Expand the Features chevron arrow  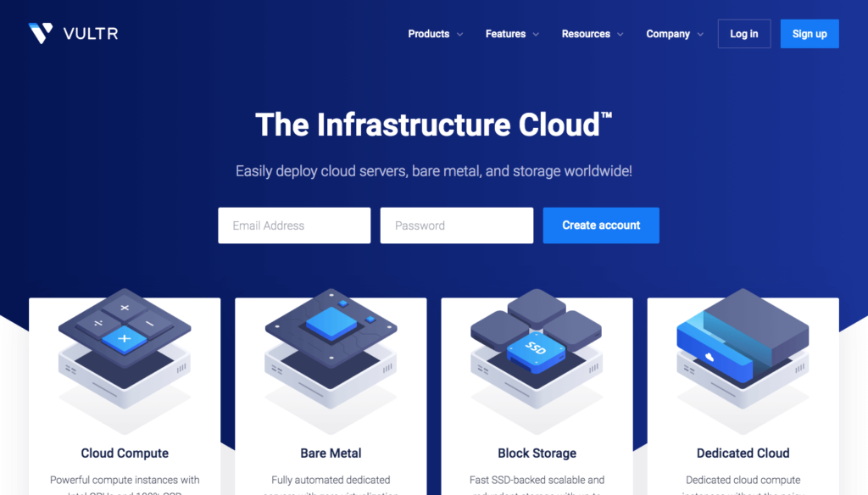click(x=536, y=35)
